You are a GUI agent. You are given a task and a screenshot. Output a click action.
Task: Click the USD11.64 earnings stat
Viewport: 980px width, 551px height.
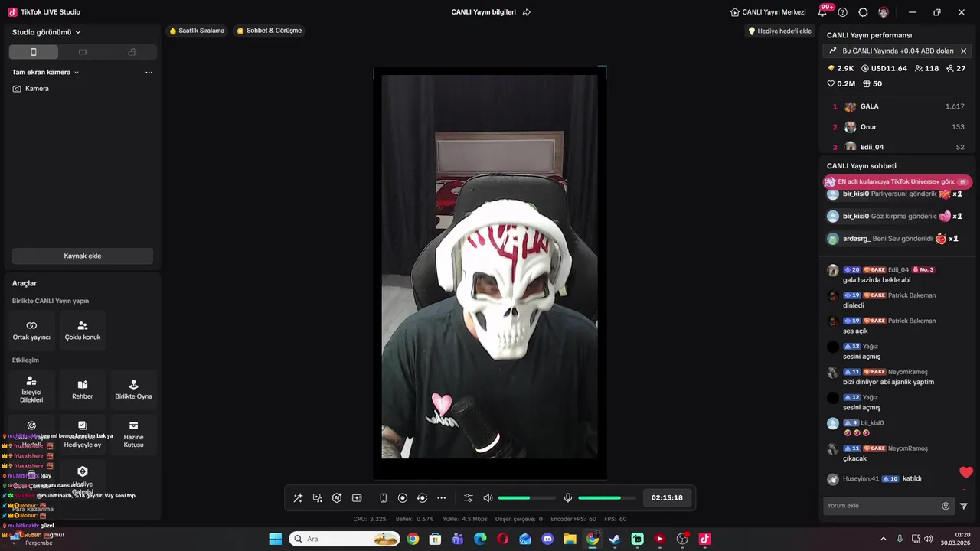884,69
